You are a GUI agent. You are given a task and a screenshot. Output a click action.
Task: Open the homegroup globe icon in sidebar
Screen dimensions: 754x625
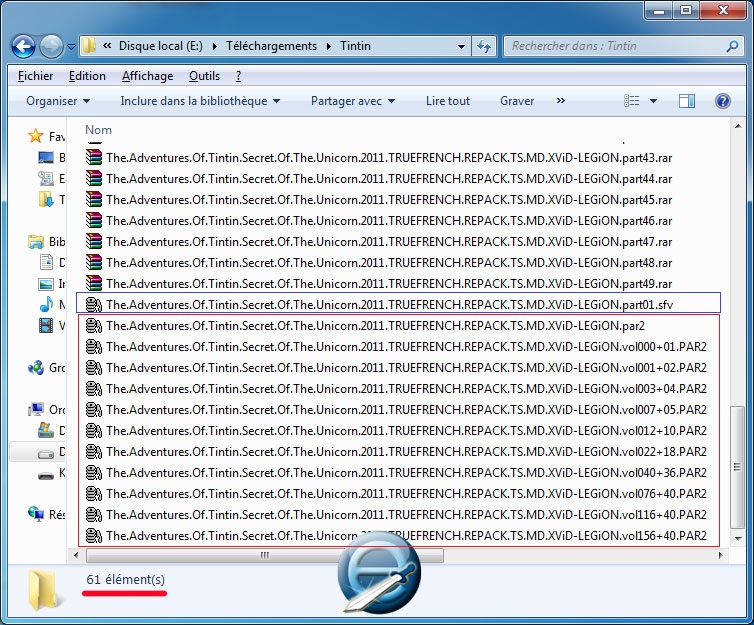pos(36,368)
